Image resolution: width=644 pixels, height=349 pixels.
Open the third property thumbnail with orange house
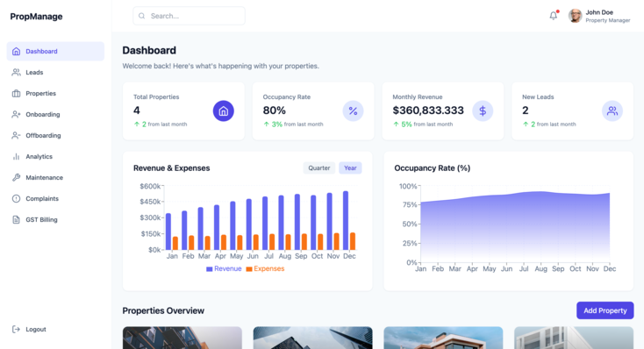pos(443,338)
